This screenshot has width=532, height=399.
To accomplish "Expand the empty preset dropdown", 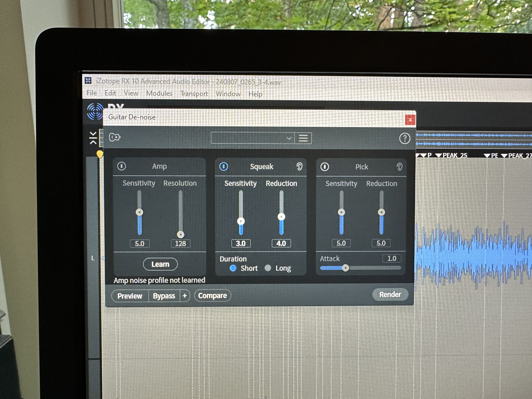I will click(x=253, y=138).
